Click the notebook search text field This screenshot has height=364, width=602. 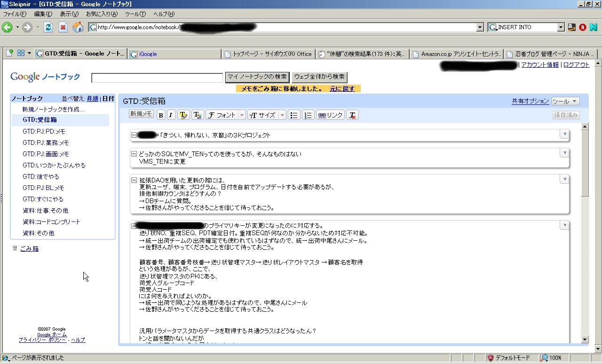157,78
